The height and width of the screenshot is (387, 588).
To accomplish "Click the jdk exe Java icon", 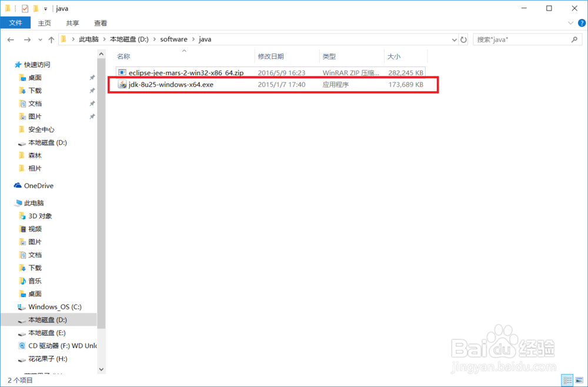I will 122,84.
